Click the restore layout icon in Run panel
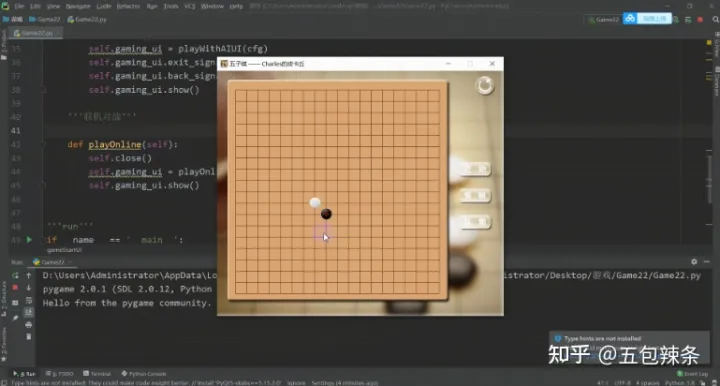Screen dimensions: 720x386 15,303
